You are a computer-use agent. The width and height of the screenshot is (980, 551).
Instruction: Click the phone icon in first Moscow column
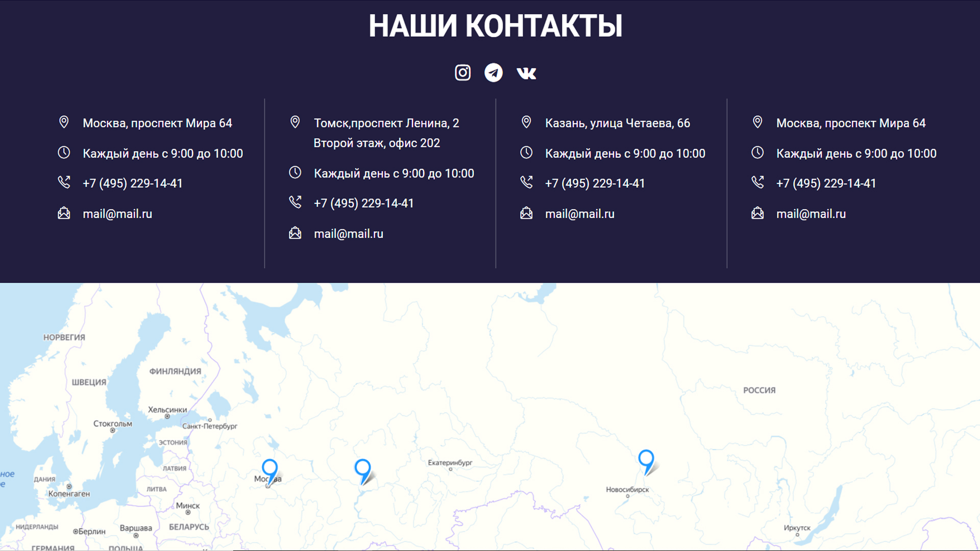(64, 182)
